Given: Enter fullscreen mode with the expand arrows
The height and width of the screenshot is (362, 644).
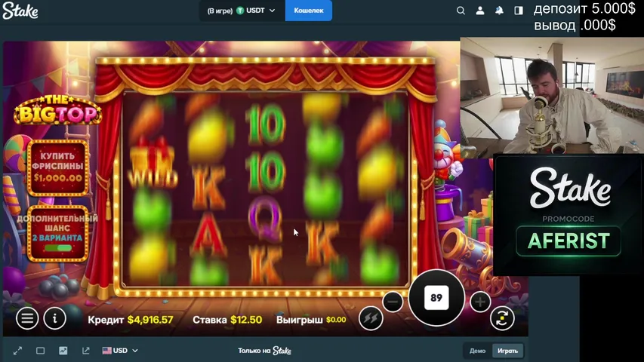Looking at the screenshot, I should click(17, 351).
